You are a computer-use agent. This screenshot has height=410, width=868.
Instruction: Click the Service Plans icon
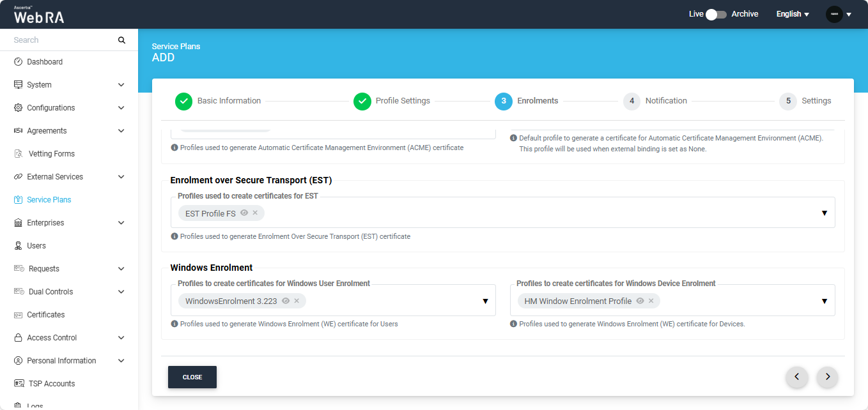click(x=18, y=200)
